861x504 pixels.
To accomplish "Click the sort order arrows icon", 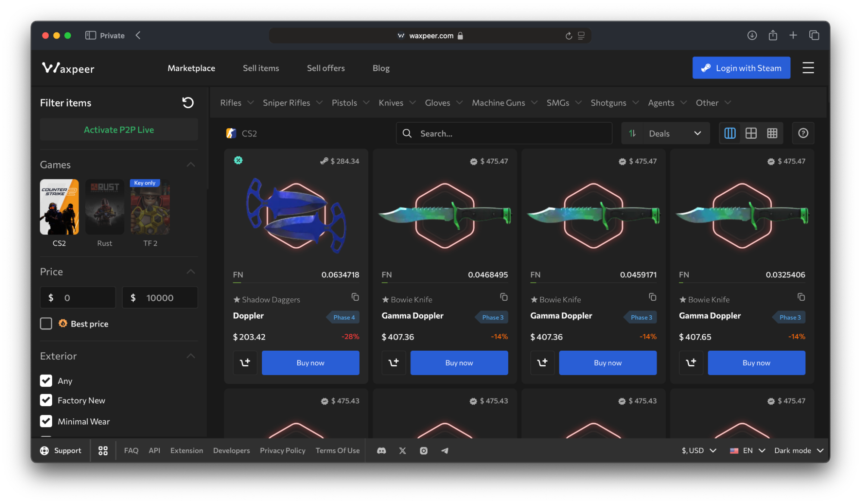I will 632,133.
